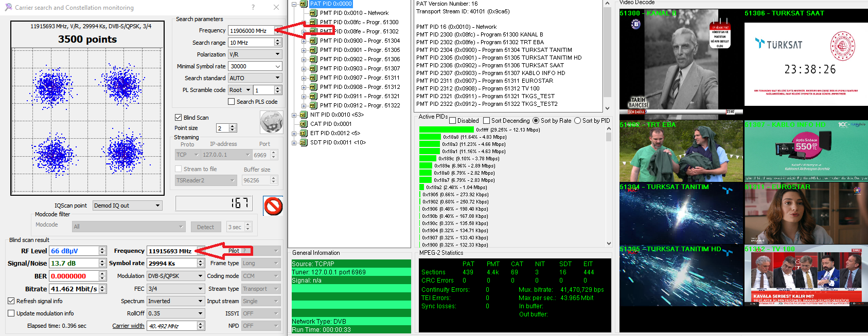The width and height of the screenshot is (868, 336).
Task: Toggle the Search PLS code checkbox
Action: click(x=232, y=102)
